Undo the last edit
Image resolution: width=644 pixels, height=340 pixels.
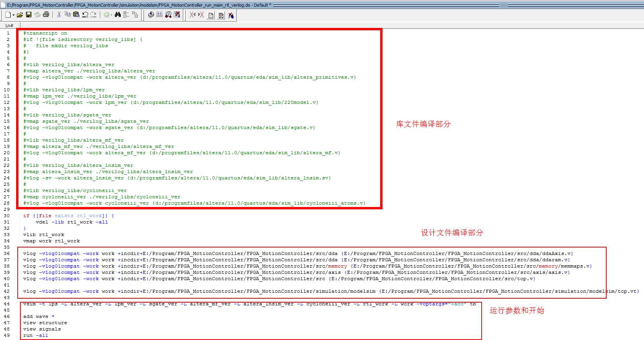pyautogui.click(x=85, y=15)
